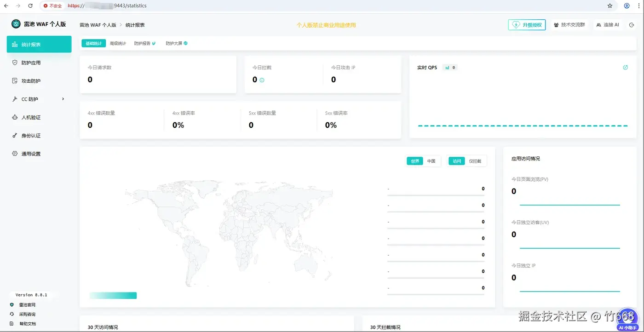Image resolution: width=644 pixels, height=332 pixels.
Task: Click the logout icon at top right
Action: [x=632, y=25]
